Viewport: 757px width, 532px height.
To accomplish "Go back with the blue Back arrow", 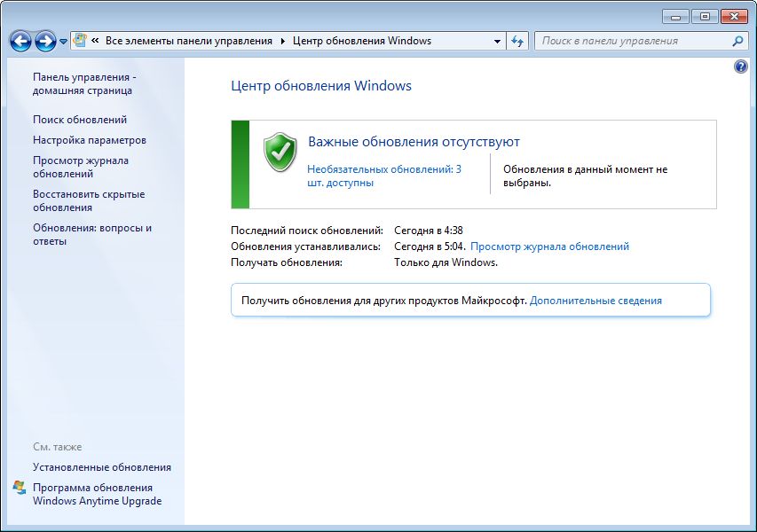I will [x=20, y=42].
